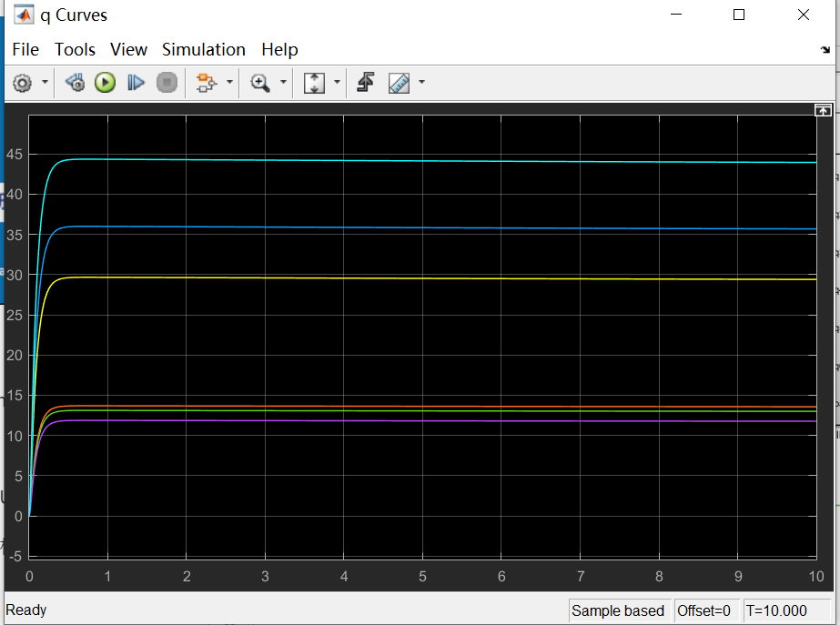Expand the configuration gear dropdown arrow
The image size is (840, 625).
tap(45, 83)
